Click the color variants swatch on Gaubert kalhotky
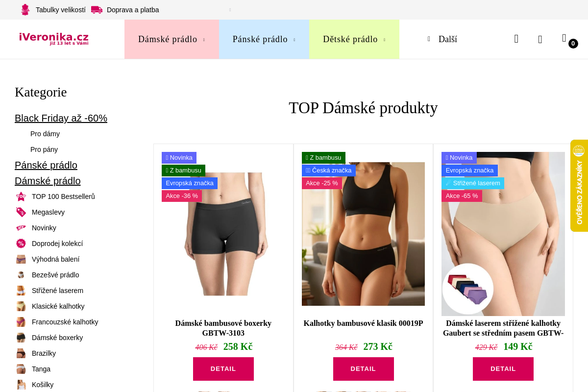Screen dimensions: 588x392 [x=468, y=289]
